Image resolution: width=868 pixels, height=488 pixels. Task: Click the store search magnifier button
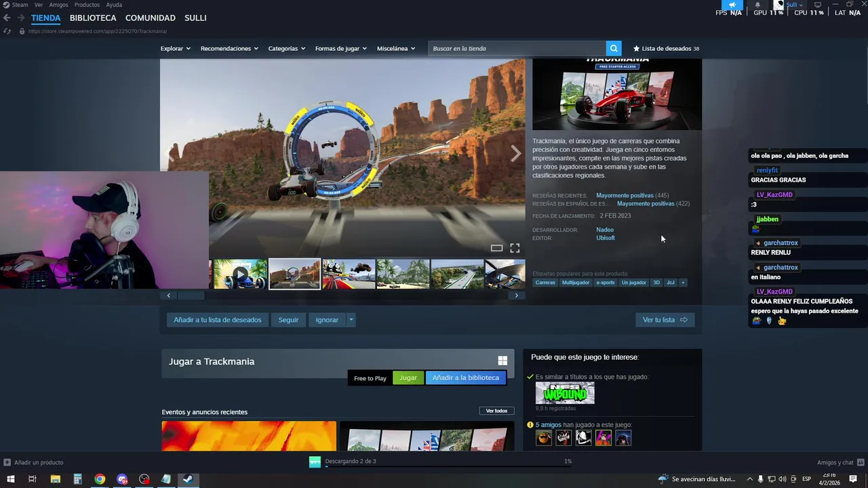[x=614, y=48]
